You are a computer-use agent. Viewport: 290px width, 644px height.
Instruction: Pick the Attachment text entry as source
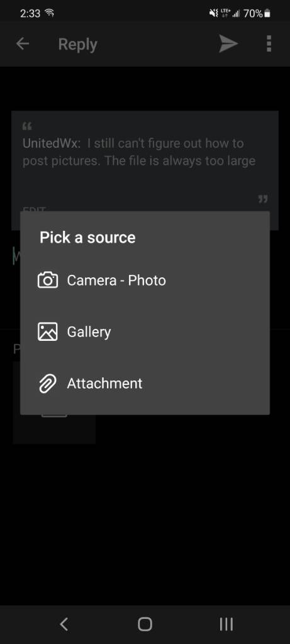tap(105, 384)
